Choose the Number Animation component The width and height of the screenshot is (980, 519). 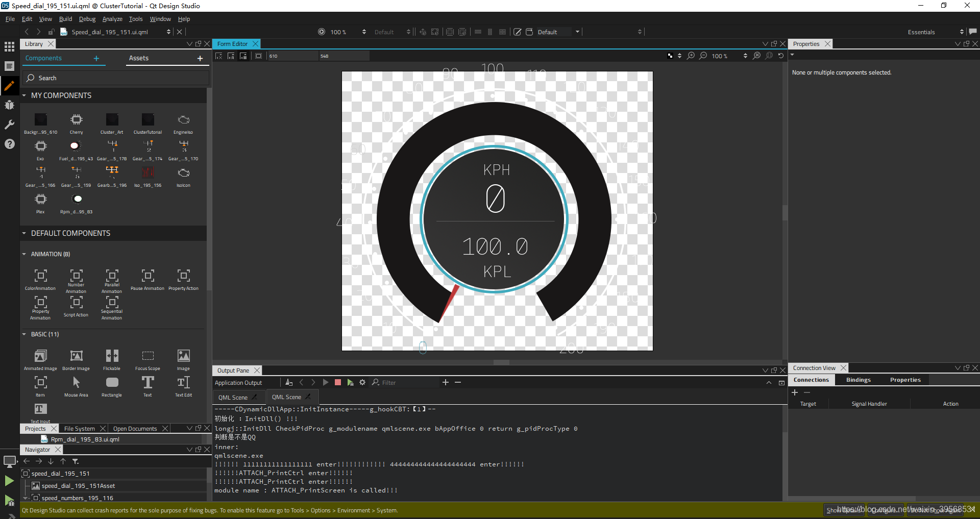coord(76,281)
